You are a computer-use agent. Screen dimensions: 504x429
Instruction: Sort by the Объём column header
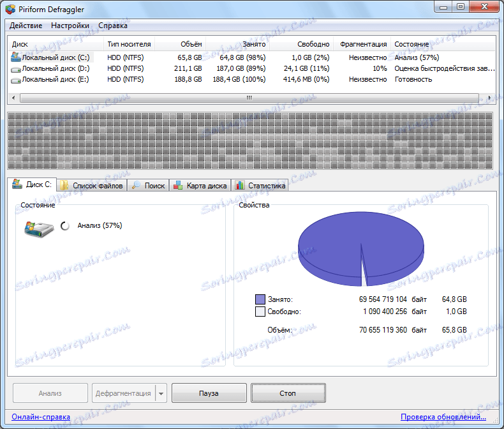[181, 44]
